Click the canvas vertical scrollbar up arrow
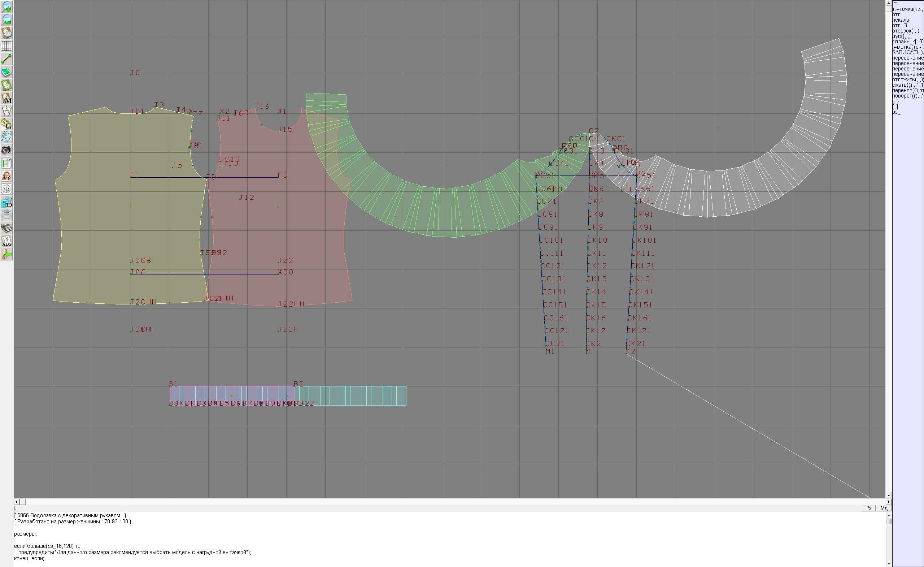 (888, 3)
